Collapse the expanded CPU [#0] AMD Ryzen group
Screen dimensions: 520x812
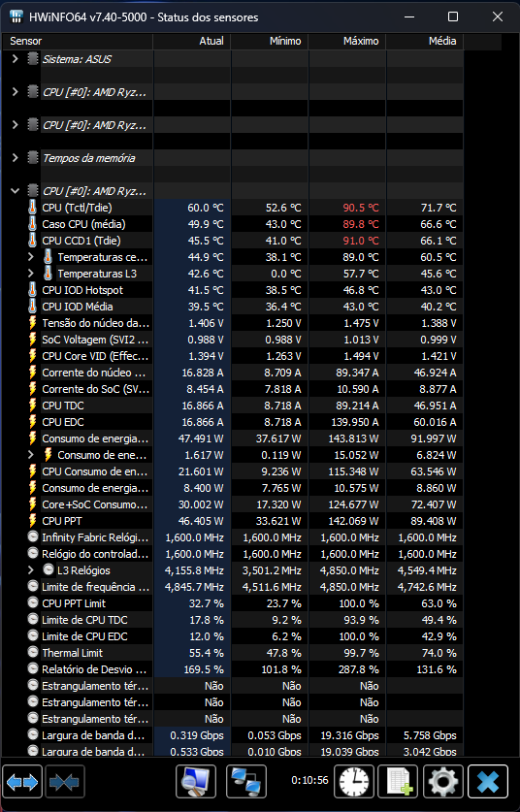(15, 191)
